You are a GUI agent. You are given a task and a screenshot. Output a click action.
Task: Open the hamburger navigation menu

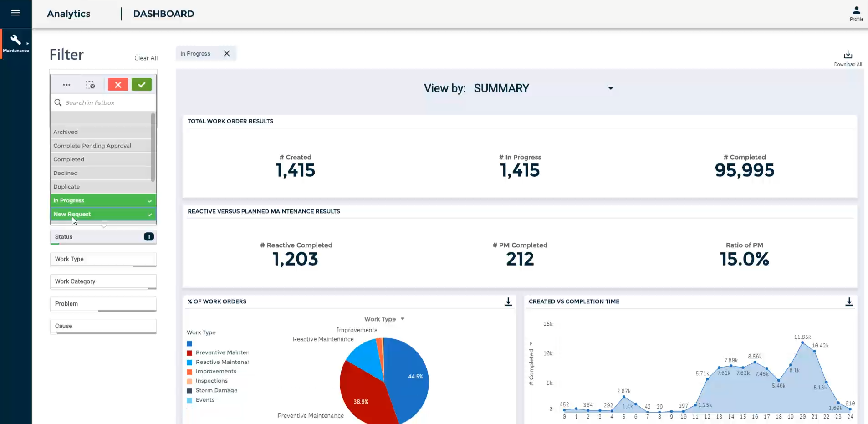15,13
